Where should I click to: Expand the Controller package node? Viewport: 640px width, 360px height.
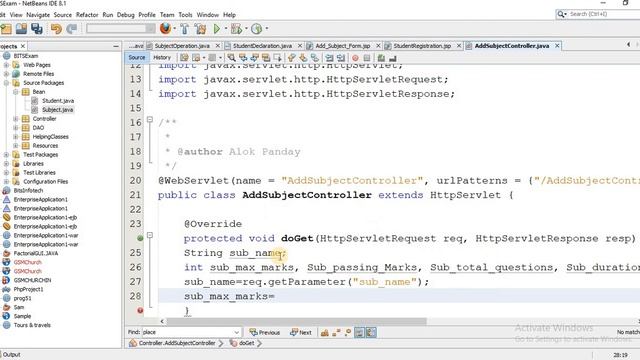coord(16,119)
